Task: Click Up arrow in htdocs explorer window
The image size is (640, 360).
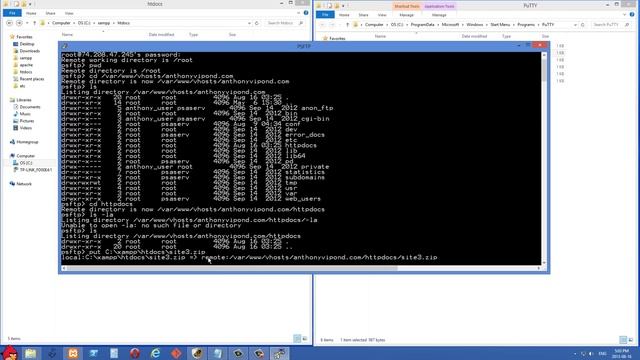Action: (x=34, y=23)
